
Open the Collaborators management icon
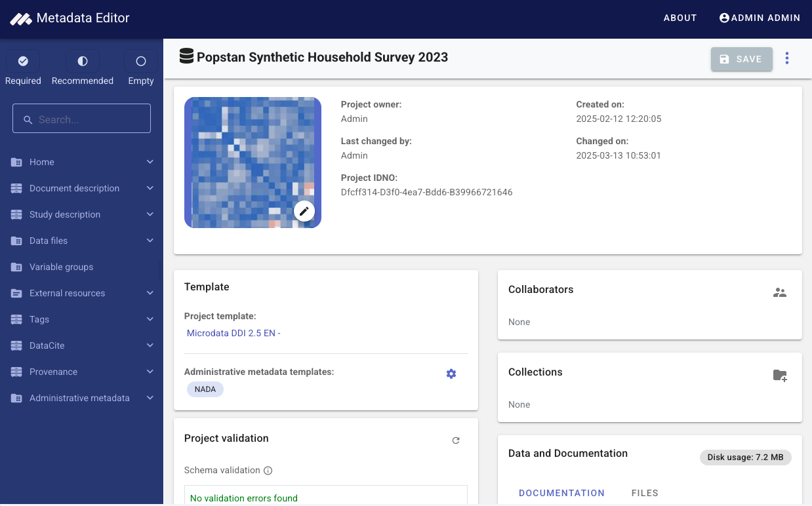click(779, 292)
